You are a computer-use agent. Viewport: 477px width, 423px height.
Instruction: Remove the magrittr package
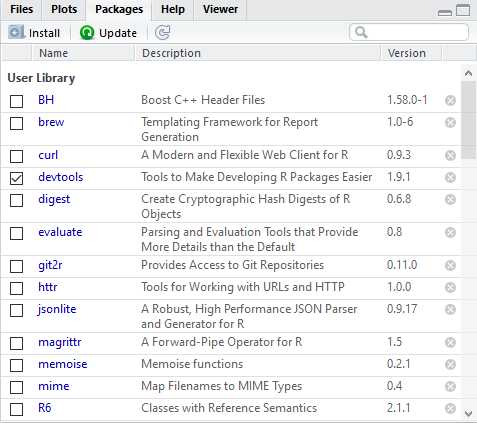[450, 342]
